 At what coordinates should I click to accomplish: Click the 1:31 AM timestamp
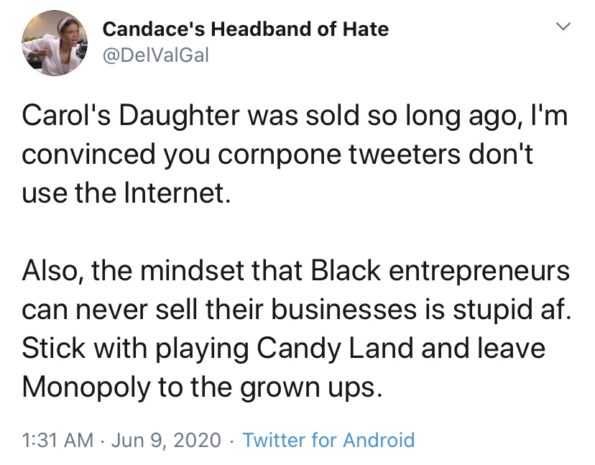57,440
